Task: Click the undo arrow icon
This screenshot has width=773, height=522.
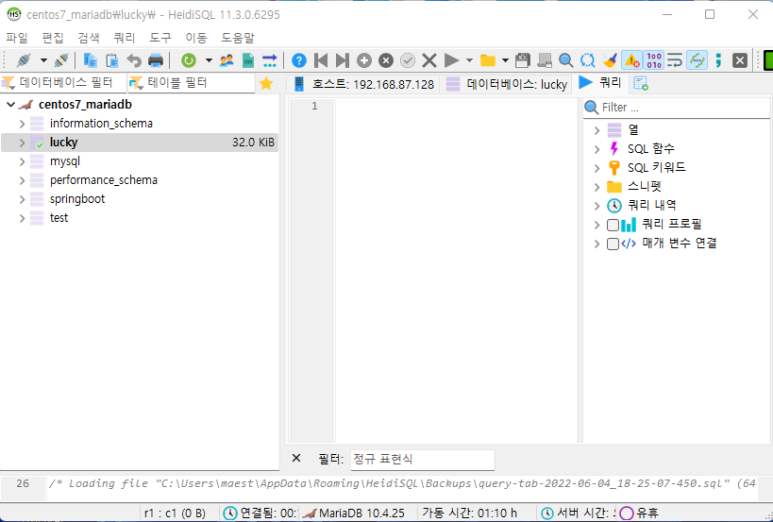Action: point(134,61)
